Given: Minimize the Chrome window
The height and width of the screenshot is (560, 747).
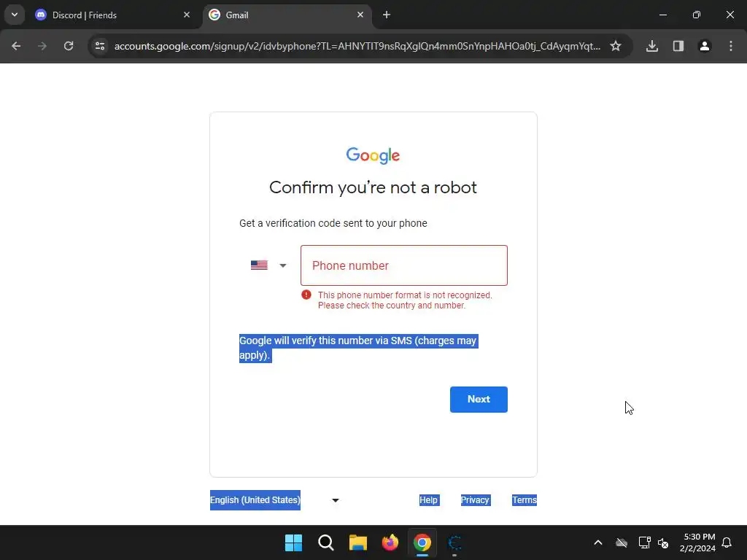Looking at the screenshot, I should tap(663, 15).
